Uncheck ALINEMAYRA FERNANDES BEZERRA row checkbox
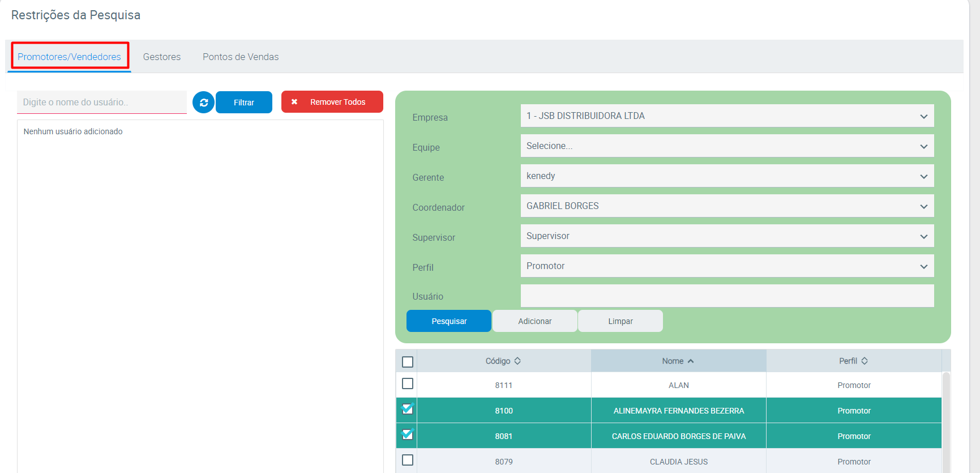980x473 pixels. [407, 409]
